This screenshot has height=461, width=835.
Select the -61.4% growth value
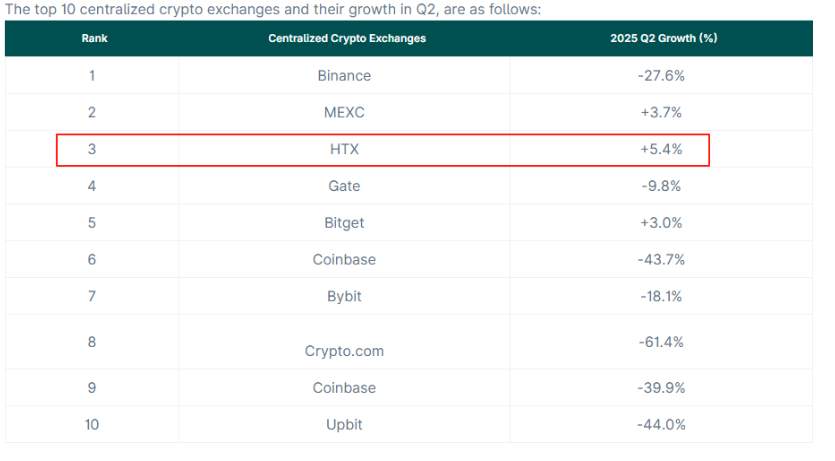tap(661, 342)
